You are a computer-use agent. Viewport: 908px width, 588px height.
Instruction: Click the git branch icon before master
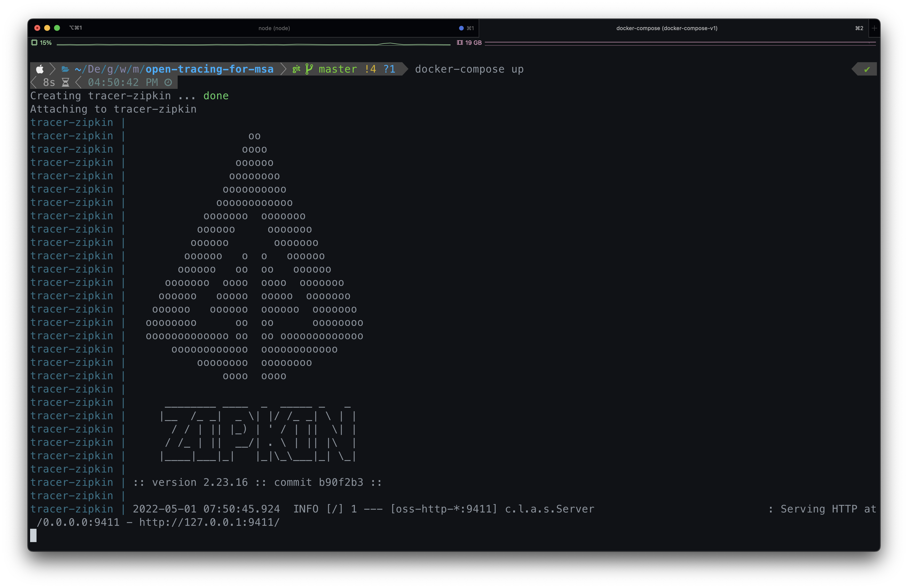[x=309, y=69]
